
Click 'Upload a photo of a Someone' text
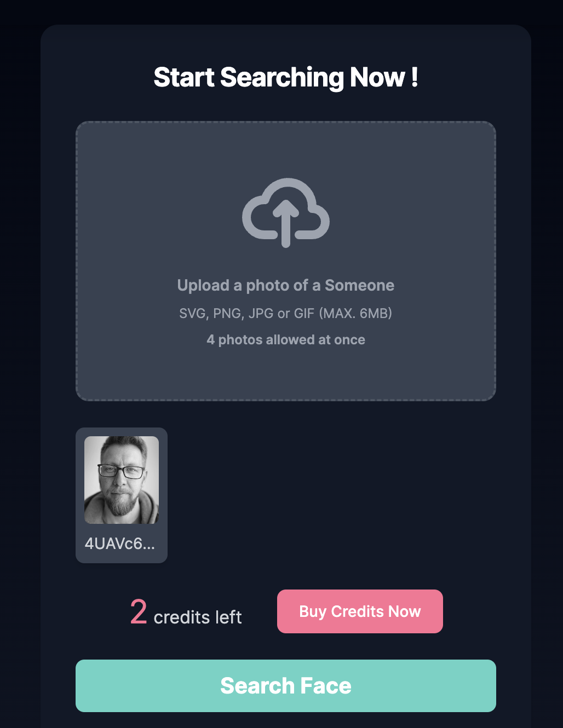[x=286, y=285]
